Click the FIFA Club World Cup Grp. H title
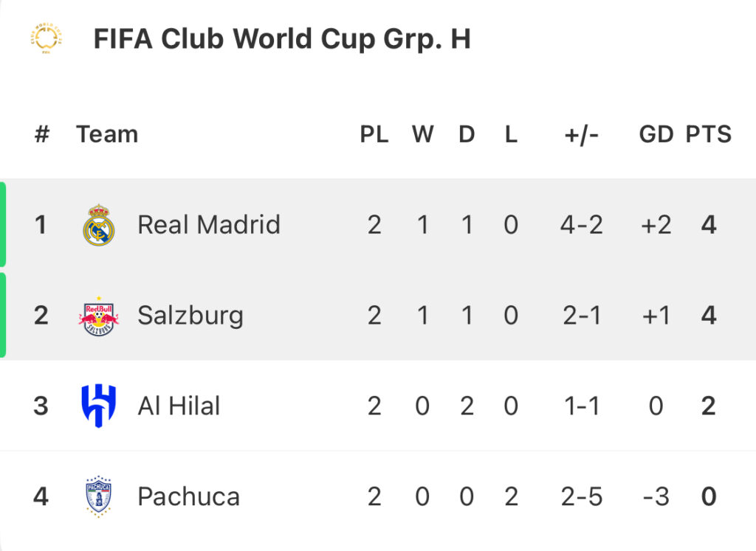This screenshot has width=756, height=551. [282, 38]
